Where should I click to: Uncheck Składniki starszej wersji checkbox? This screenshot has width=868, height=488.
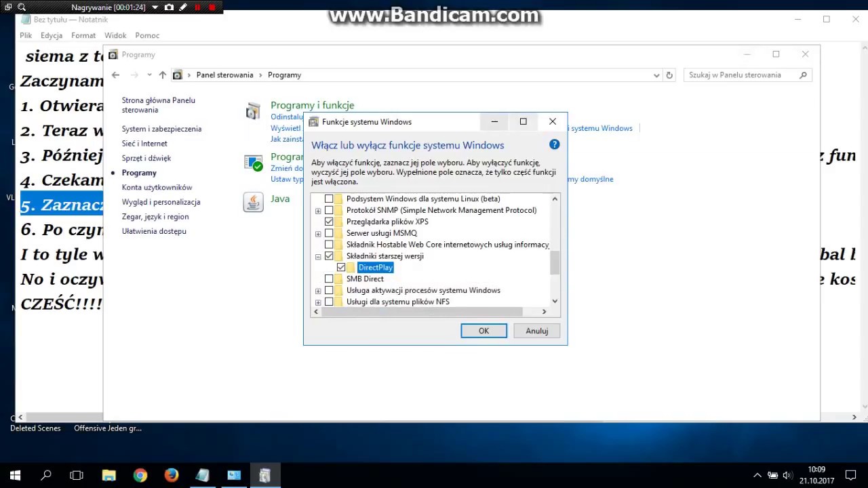click(329, 256)
